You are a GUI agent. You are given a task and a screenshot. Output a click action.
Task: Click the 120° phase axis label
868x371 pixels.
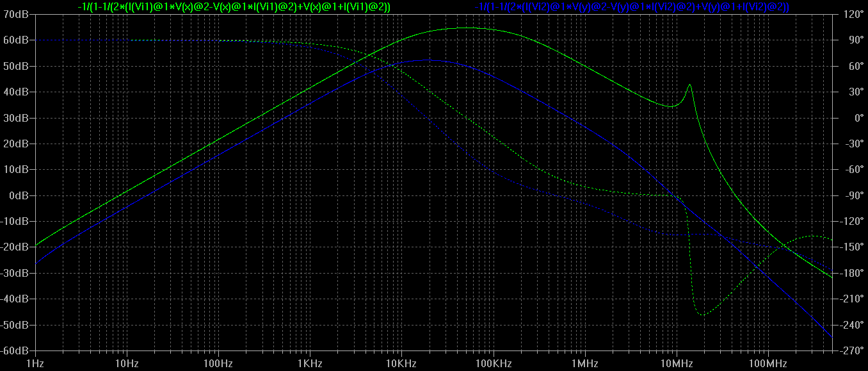855,14
